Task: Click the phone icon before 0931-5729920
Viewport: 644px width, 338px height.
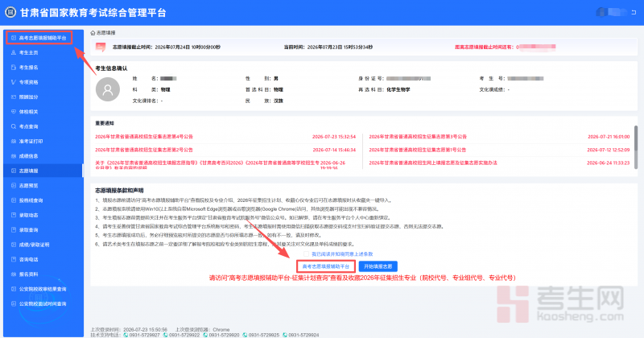Action: click(205, 335)
